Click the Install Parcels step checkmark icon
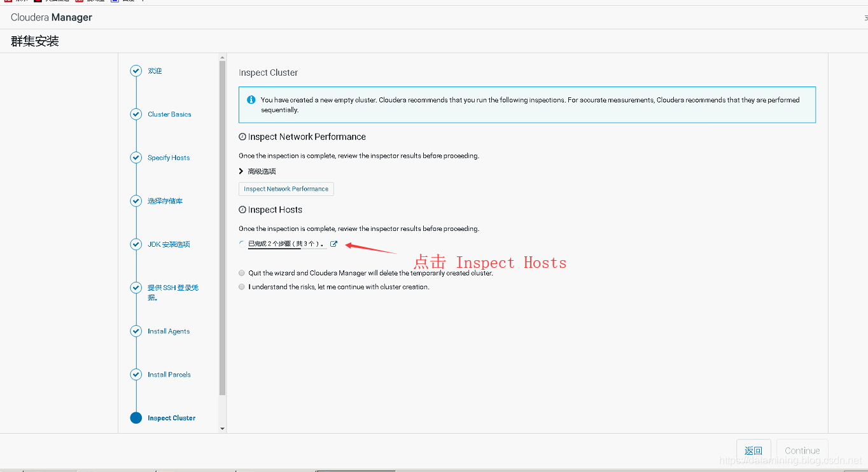 click(136, 374)
